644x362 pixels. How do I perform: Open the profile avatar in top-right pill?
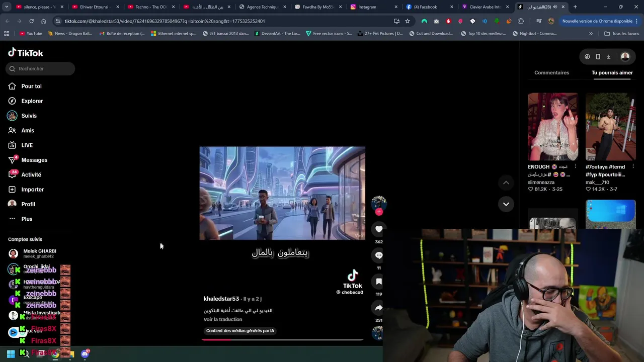625,57
